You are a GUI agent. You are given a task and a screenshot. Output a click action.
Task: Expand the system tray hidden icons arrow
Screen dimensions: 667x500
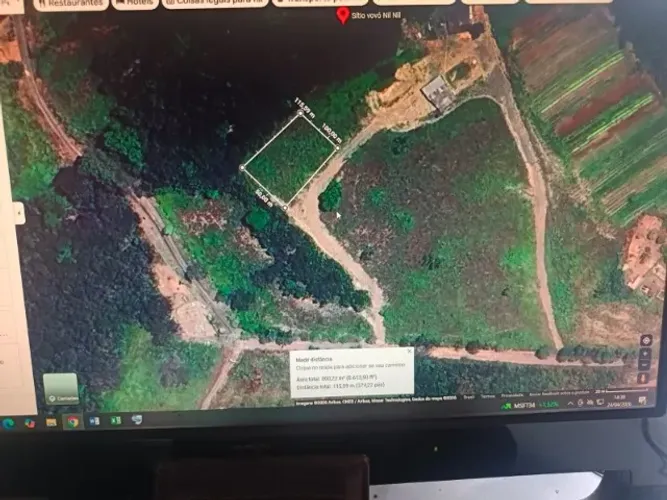(570, 403)
